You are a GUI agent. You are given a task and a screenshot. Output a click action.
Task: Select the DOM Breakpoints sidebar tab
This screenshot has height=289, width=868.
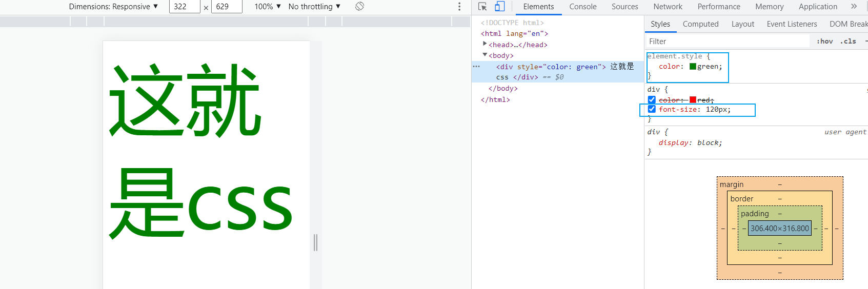(848, 24)
